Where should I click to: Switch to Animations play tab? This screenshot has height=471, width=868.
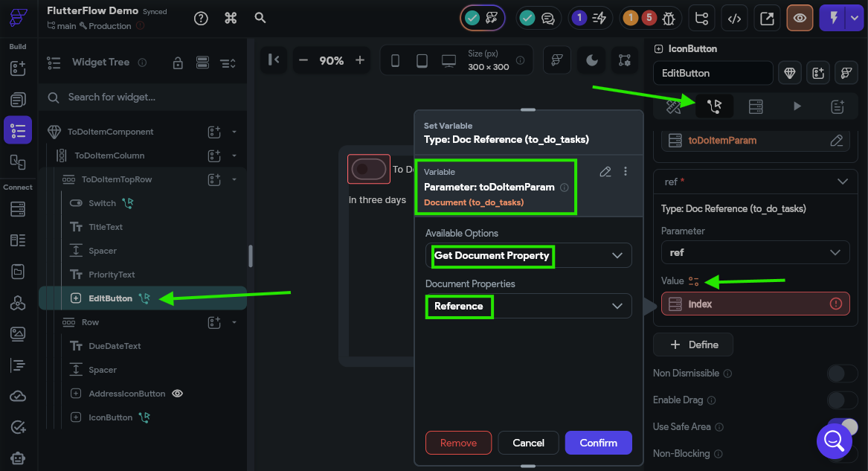click(797, 106)
